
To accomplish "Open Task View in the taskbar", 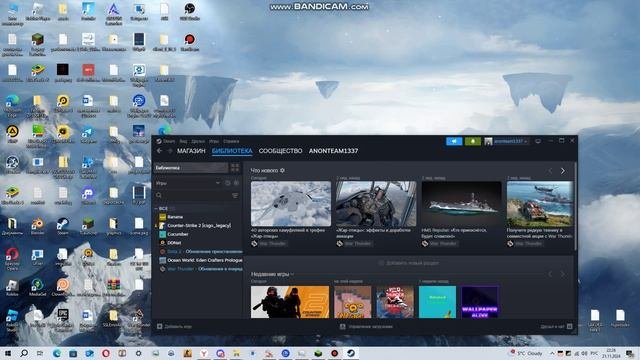I will tap(40, 353).
